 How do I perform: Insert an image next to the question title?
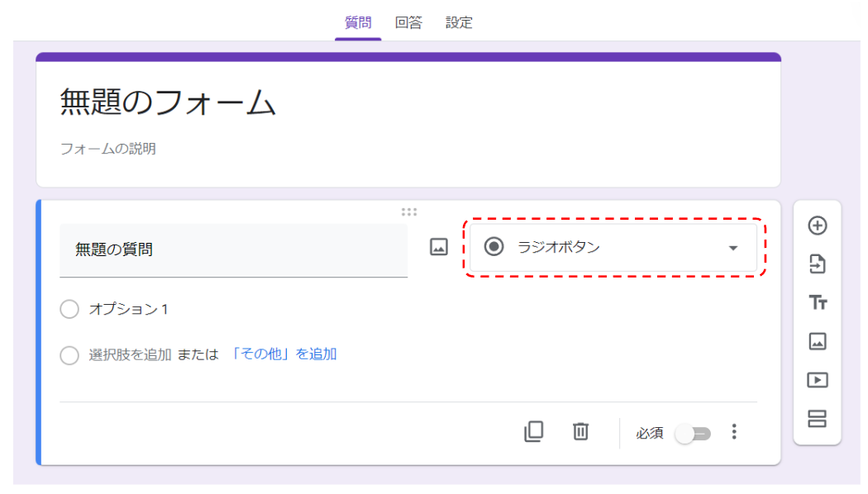tap(438, 247)
